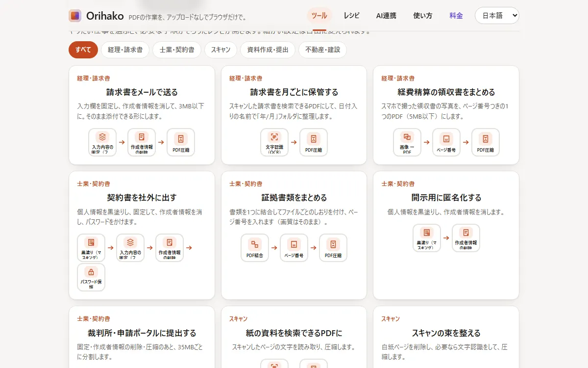Screen dimensions: 588x368
Task: Open the 契約書を社外に出す recipe title
Action: coord(142,198)
